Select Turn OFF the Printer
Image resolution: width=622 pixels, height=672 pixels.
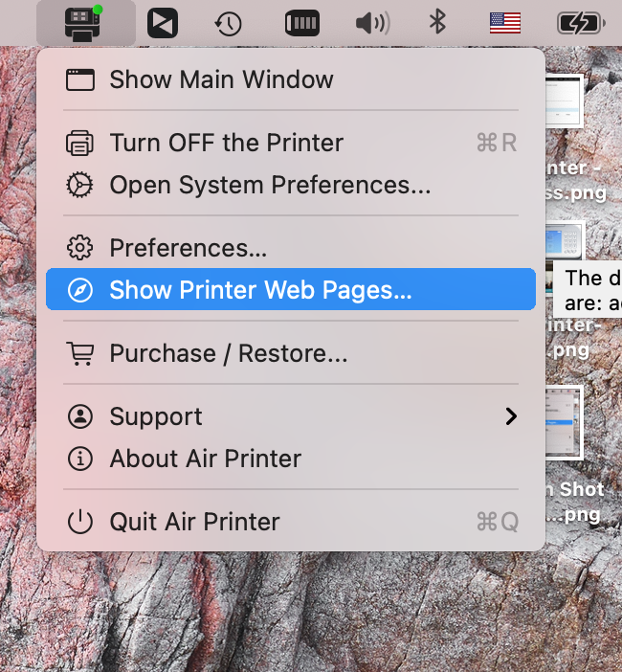291,143
